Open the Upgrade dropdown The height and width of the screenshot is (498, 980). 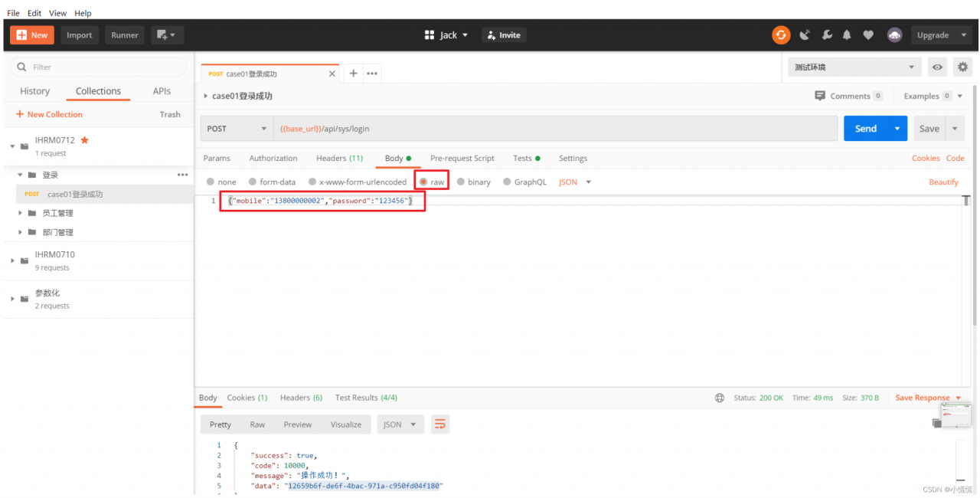pyautogui.click(x=940, y=34)
